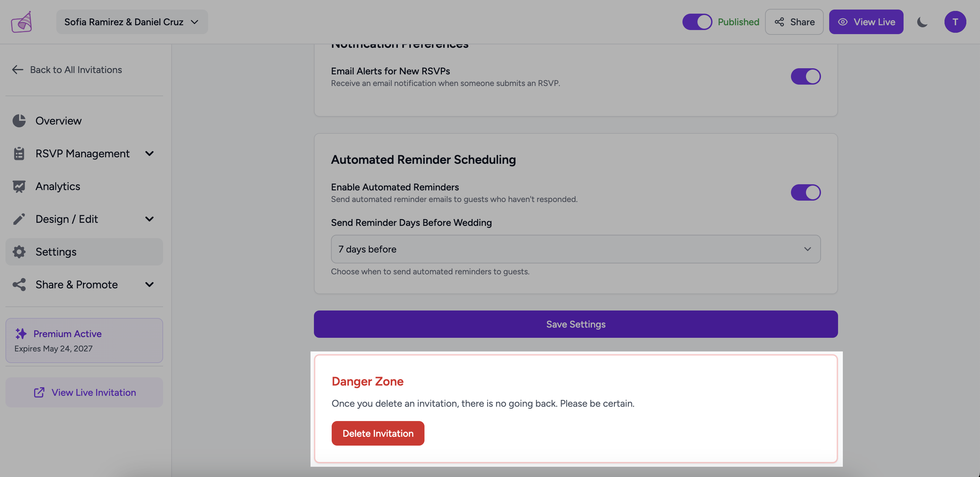Click the Analytics chart icon
Screen dimensions: 980x477
pos(19,186)
